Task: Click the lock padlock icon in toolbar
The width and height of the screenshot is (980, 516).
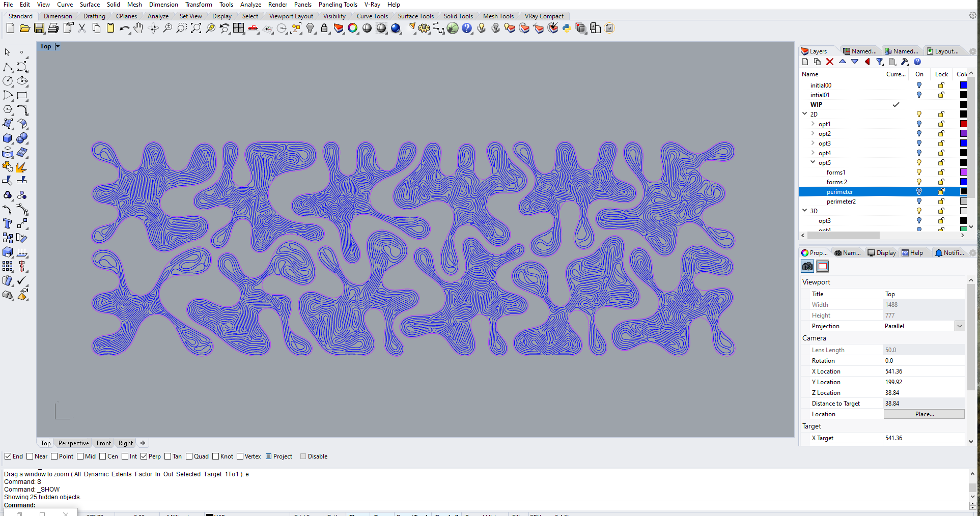Action: coord(324,28)
